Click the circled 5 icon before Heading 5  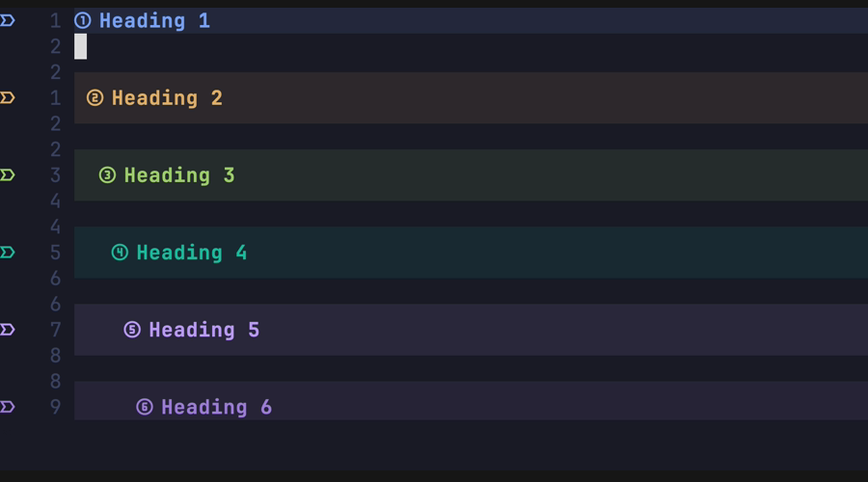point(132,330)
